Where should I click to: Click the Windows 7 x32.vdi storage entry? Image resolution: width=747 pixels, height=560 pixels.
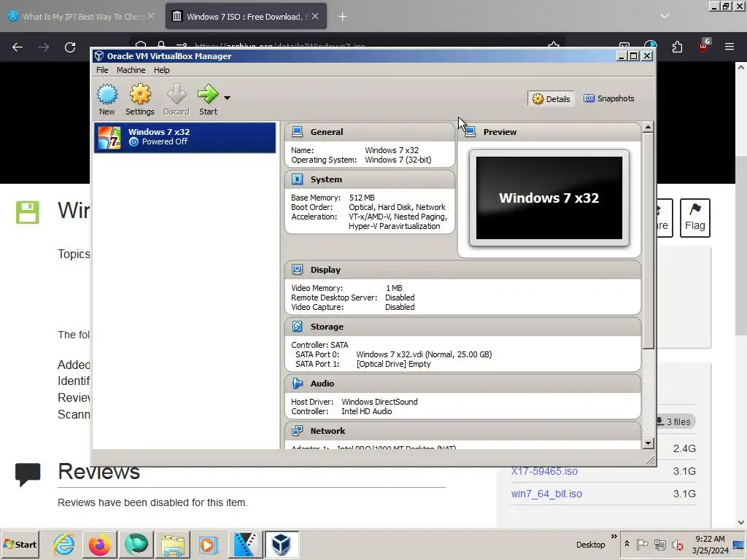[424, 354]
